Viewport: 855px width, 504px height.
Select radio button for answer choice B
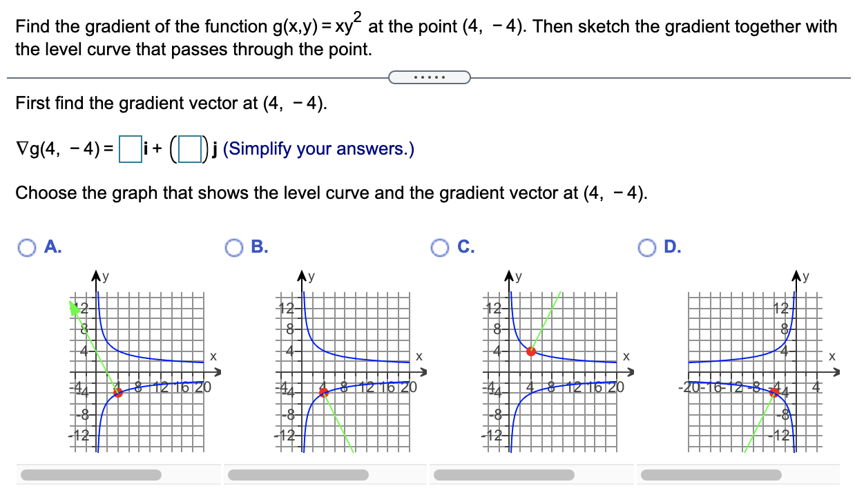(234, 247)
